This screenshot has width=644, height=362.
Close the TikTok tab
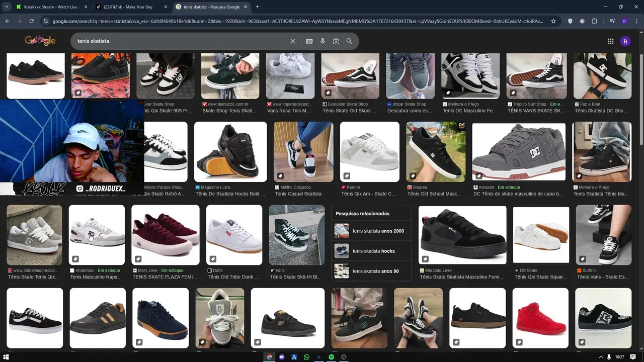(x=165, y=7)
